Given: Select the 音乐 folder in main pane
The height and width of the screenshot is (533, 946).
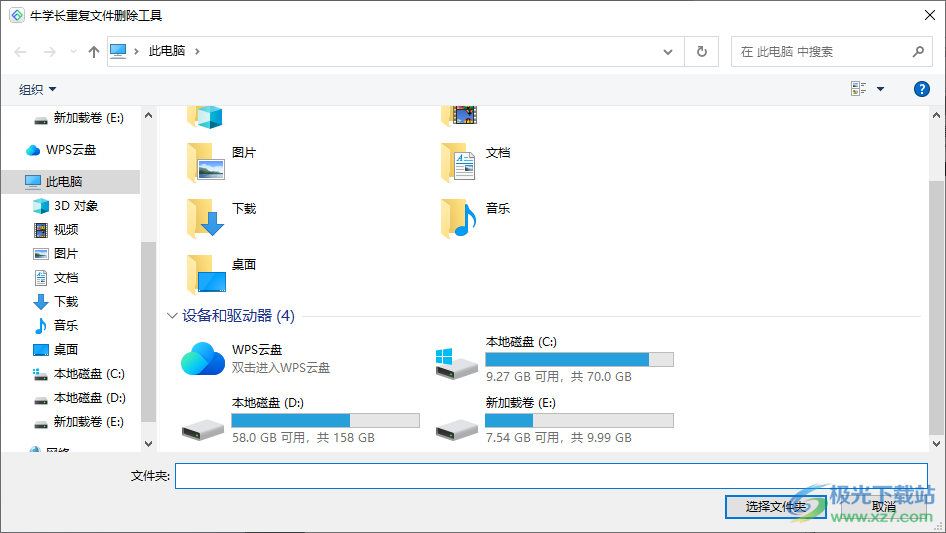Looking at the screenshot, I should coord(459,216).
